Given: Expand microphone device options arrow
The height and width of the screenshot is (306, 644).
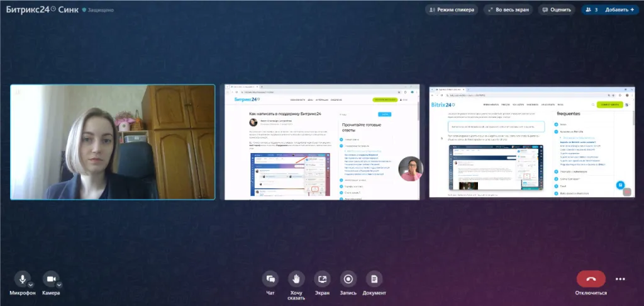Looking at the screenshot, I should click(x=31, y=285).
